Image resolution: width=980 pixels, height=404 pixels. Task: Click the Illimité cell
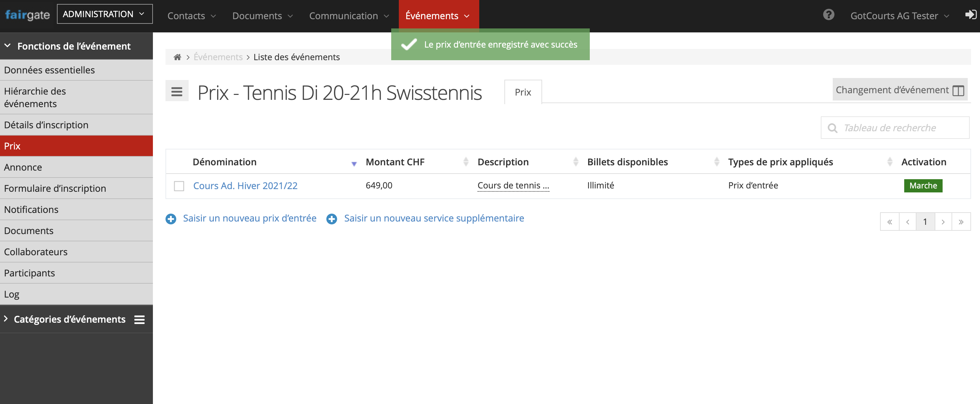600,185
